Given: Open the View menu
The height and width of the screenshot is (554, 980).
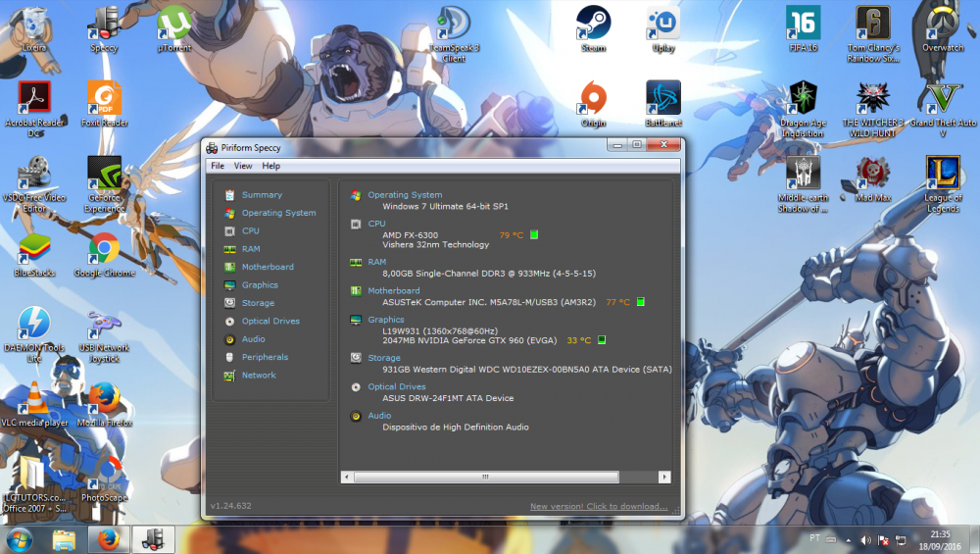Looking at the screenshot, I should 242,167.
